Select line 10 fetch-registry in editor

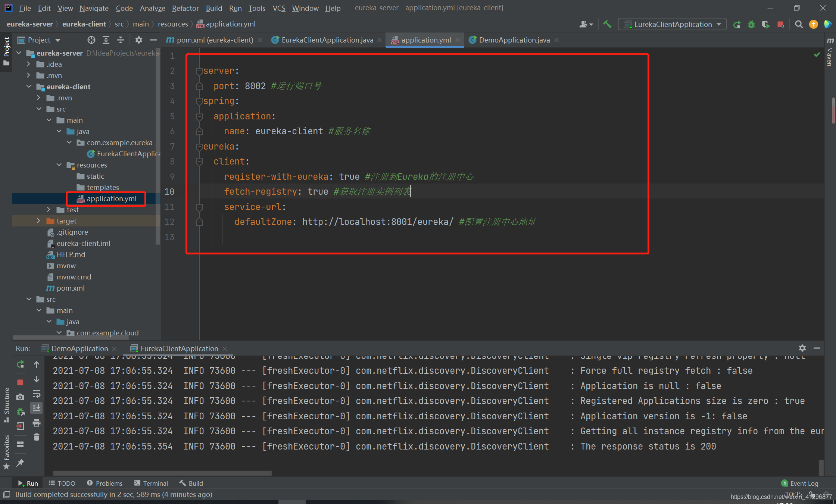click(x=317, y=192)
